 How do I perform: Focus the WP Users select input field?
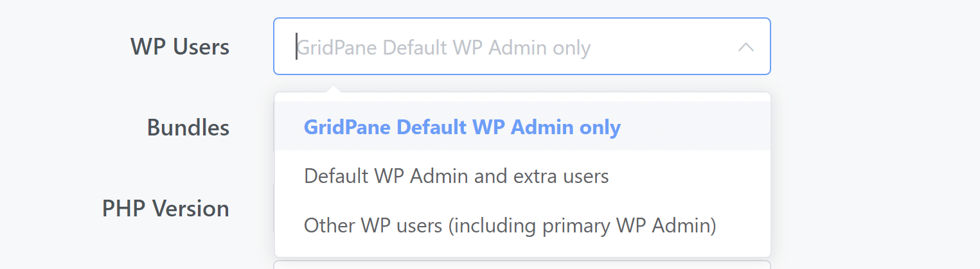522,46
